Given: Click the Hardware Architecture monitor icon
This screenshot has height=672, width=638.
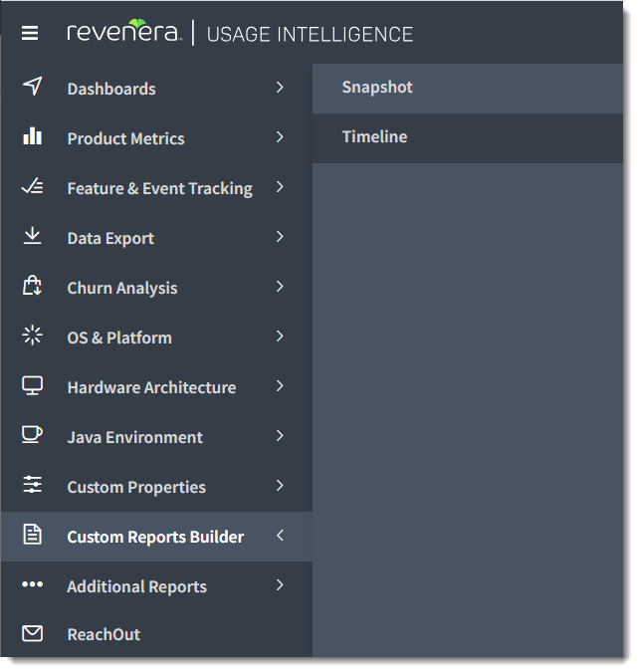Looking at the screenshot, I should (x=32, y=385).
